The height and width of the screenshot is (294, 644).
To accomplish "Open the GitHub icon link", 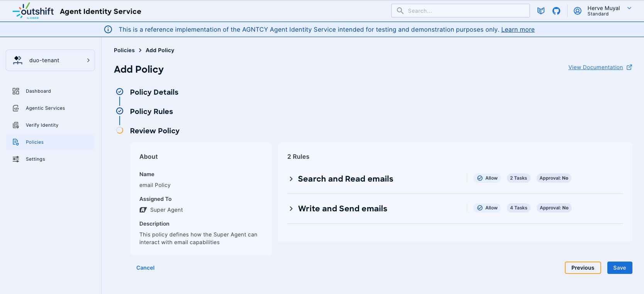I will [556, 11].
